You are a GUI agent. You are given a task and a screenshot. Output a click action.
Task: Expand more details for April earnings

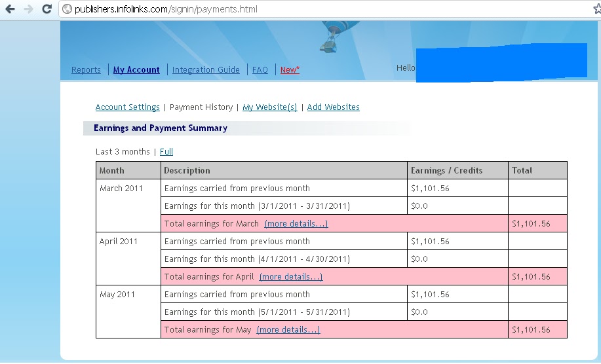pyautogui.click(x=291, y=277)
